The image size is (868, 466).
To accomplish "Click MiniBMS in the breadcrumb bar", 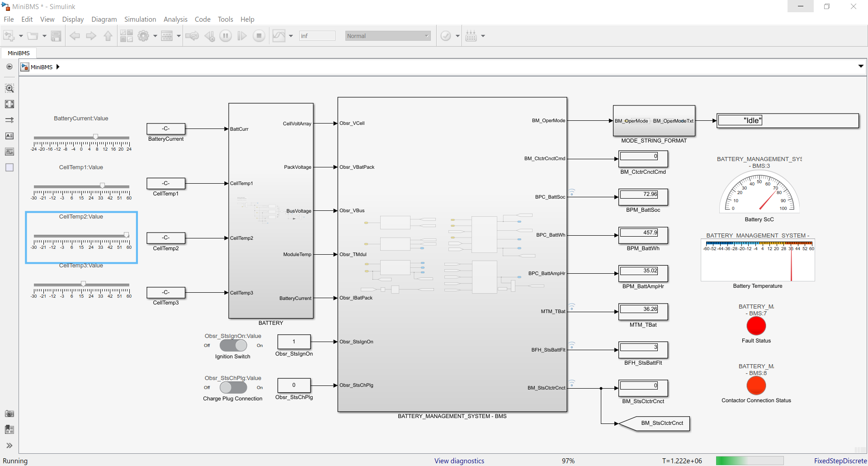I will pos(42,67).
